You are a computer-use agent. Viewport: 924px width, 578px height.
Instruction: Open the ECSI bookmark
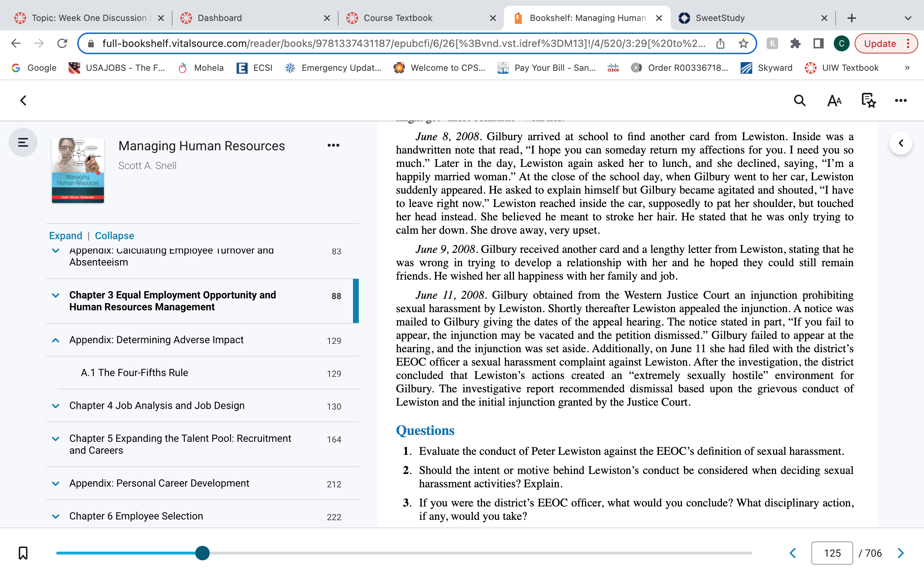[255, 68]
